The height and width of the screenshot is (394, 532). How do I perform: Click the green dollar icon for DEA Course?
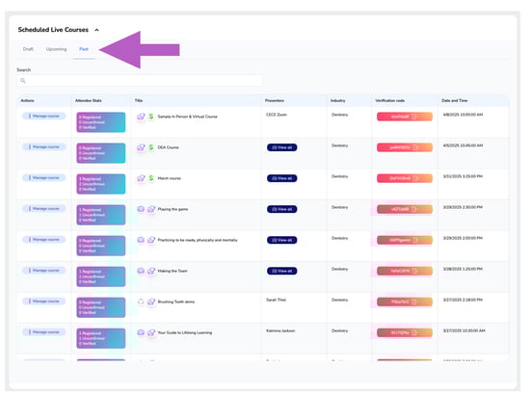point(151,147)
